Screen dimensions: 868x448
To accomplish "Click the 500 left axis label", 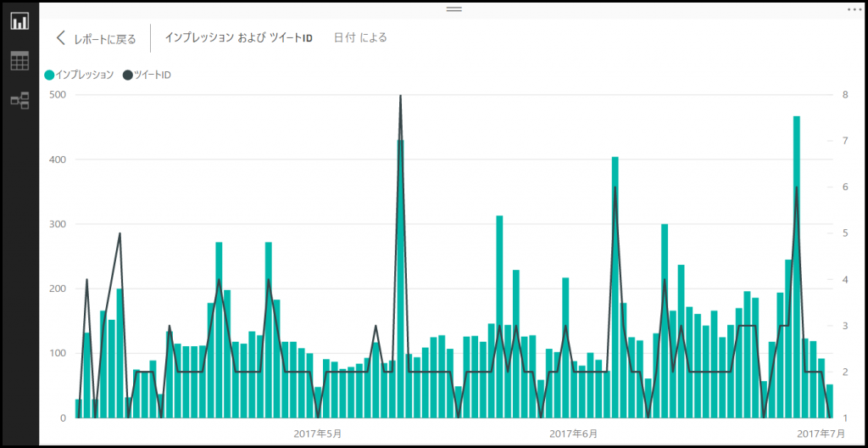I will point(58,95).
